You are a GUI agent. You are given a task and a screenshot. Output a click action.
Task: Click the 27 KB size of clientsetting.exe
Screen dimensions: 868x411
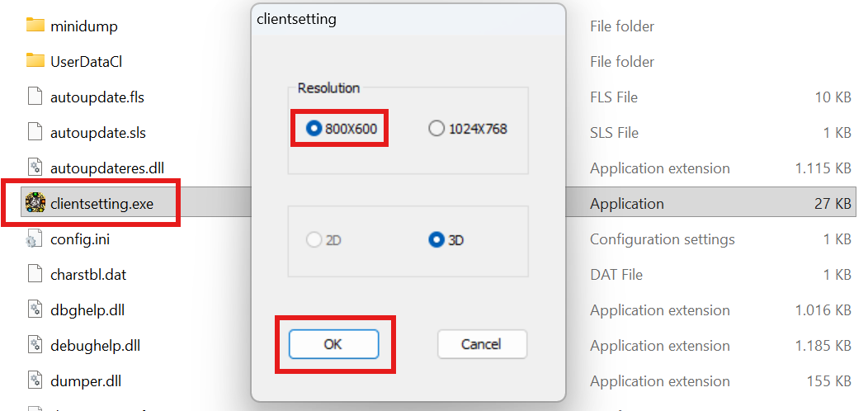point(833,204)
